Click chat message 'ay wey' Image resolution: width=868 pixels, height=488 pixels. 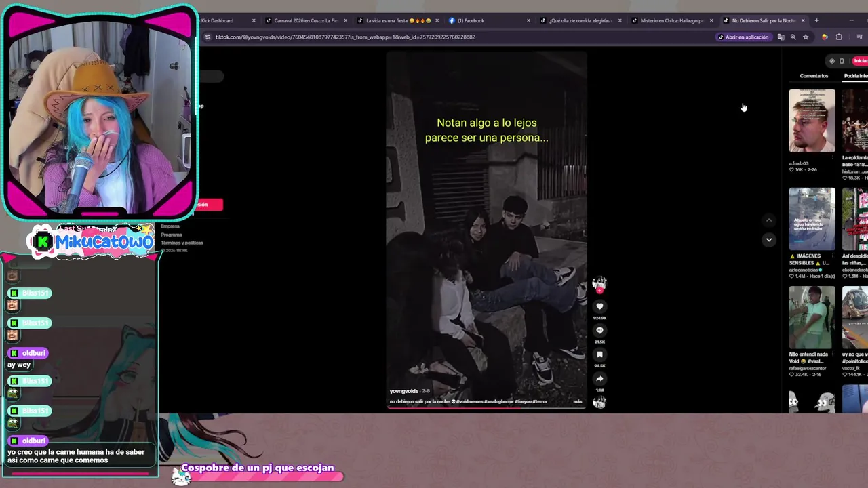click(x=19, y=365)
